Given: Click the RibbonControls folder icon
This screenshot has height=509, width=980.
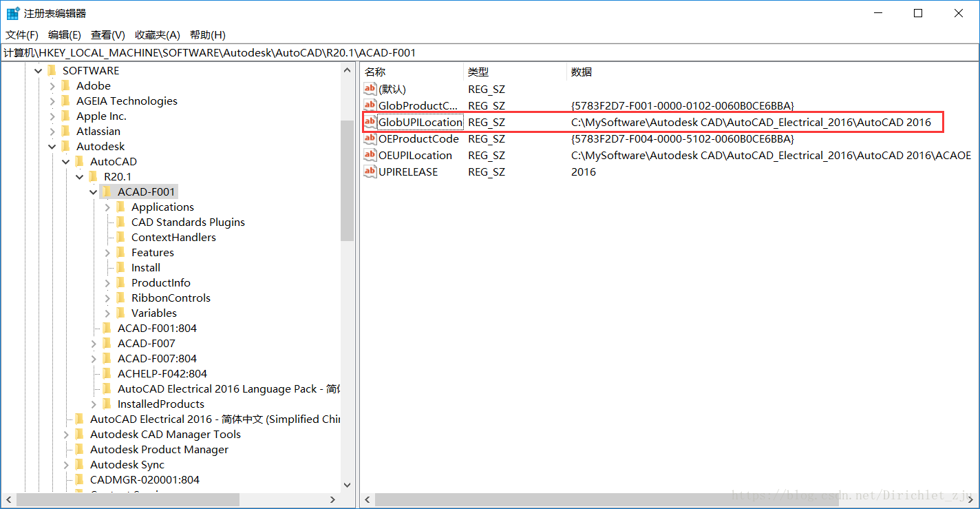Looking at the screenshot, I should point(120,298).
